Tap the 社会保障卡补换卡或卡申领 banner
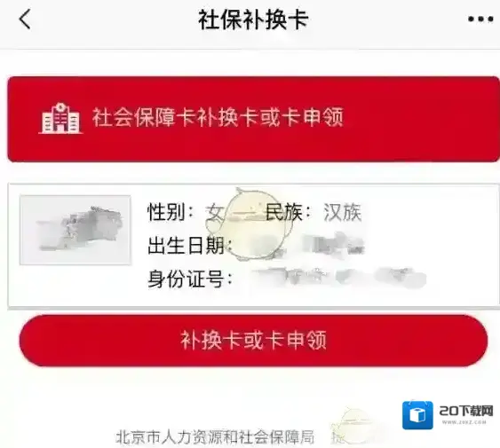The height and width of the screenshot is (448, 500). [253, 119]
